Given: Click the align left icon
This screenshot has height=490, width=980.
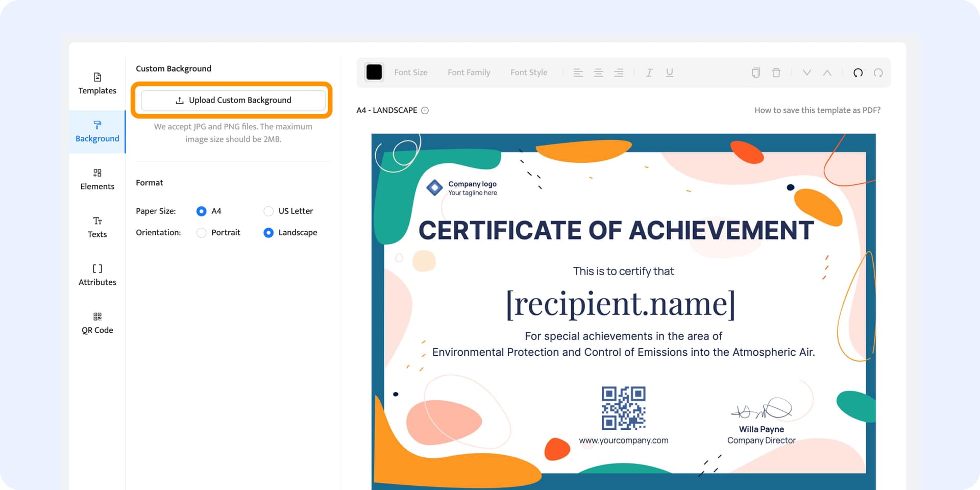Looking at the screenshot, I should click(x=578, y=72).
